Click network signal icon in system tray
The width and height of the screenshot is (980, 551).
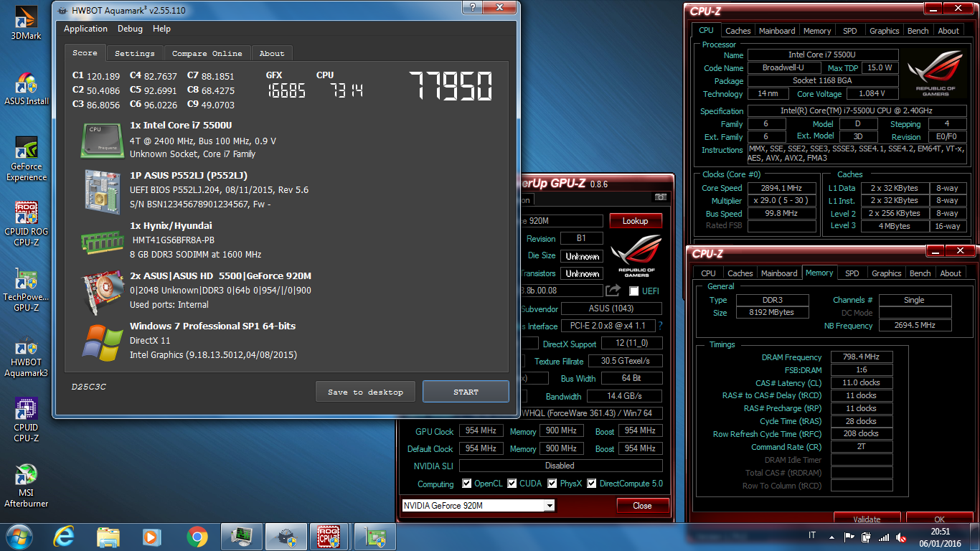884,537
